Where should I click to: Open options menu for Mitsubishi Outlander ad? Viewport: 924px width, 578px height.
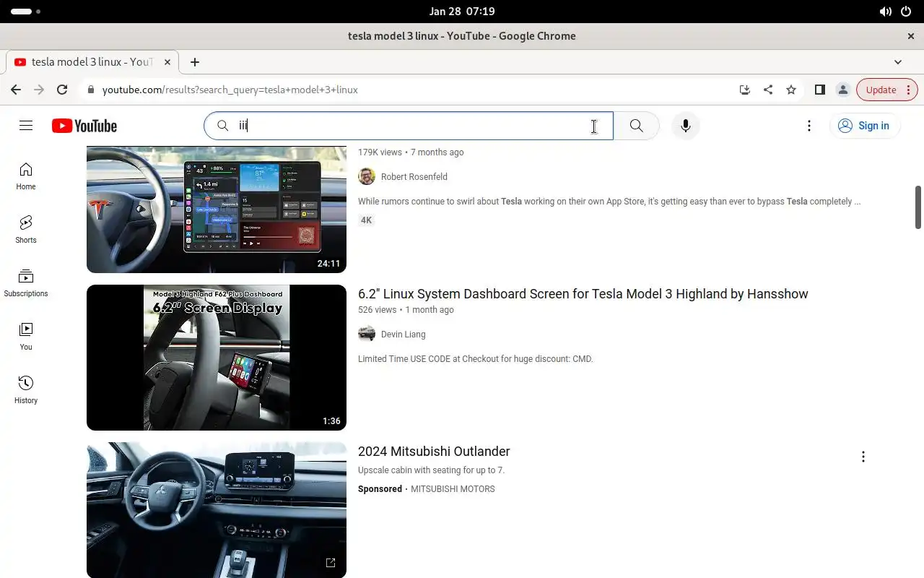[863, 457]
